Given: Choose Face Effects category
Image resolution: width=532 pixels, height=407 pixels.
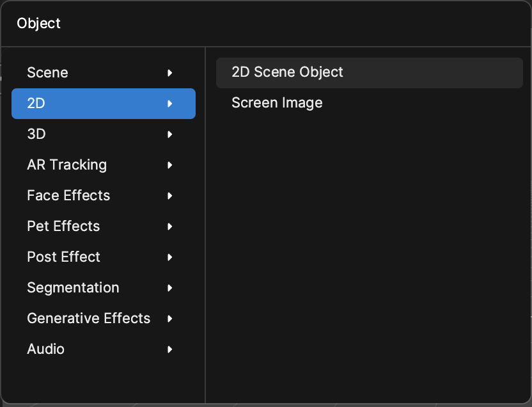Looking at the screenshot, I should [x=104, y=196].
